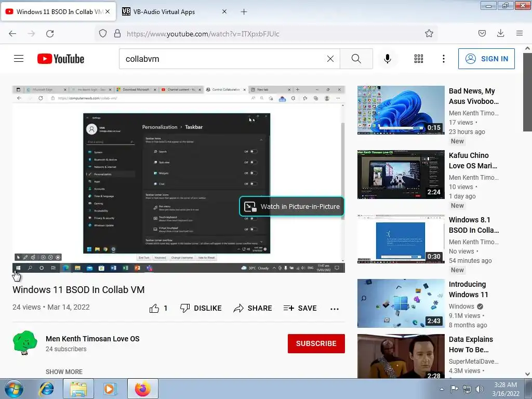Open Kafuu Chino Love OS thumbnail
532x399 pixels.
click(x=401, y=175)
